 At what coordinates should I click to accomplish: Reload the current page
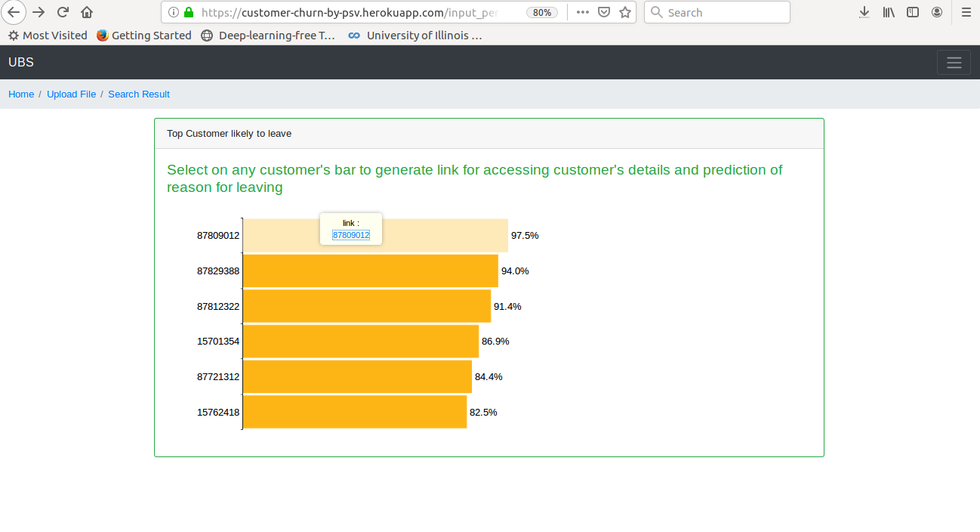63,12
